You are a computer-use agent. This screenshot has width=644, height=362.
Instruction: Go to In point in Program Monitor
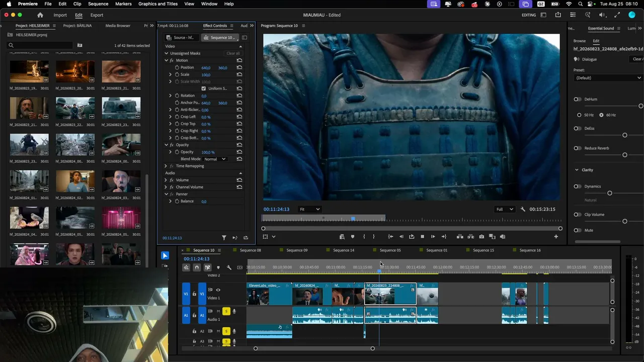click(x=390, y=237)
